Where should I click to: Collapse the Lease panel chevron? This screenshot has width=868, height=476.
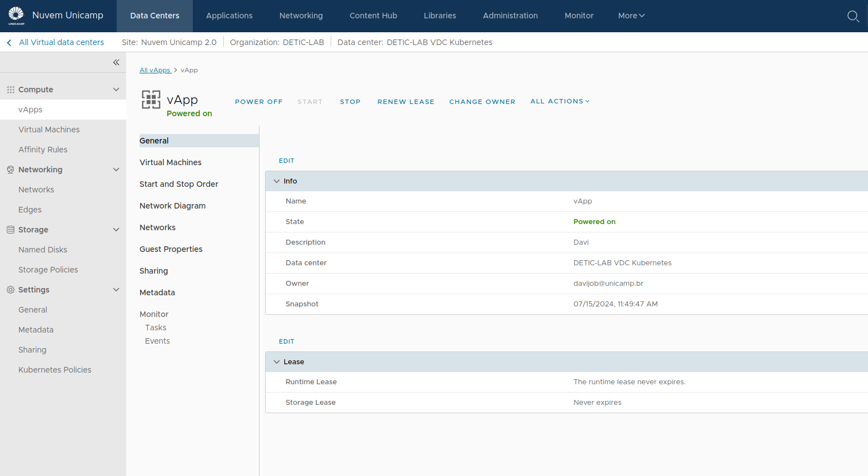277,362
